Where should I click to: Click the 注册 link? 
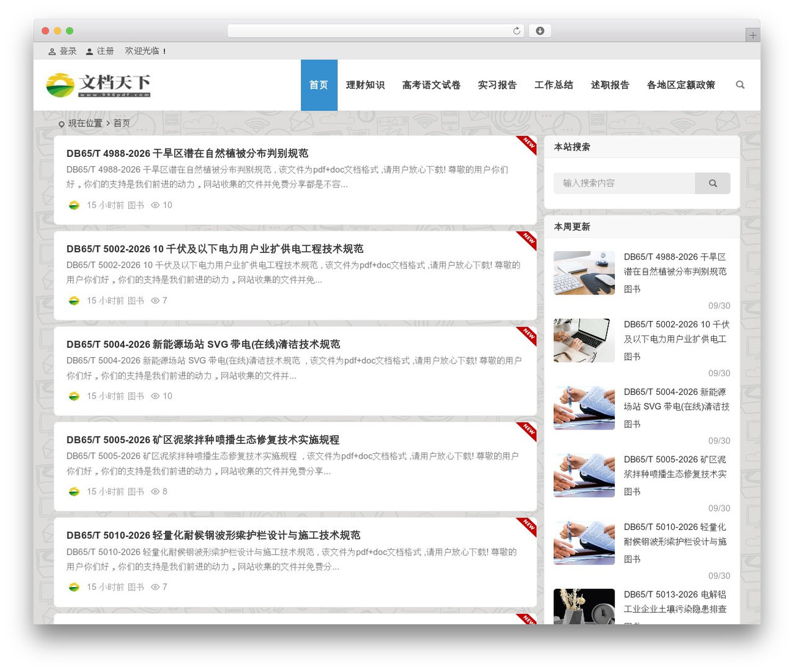pos(105,51)
